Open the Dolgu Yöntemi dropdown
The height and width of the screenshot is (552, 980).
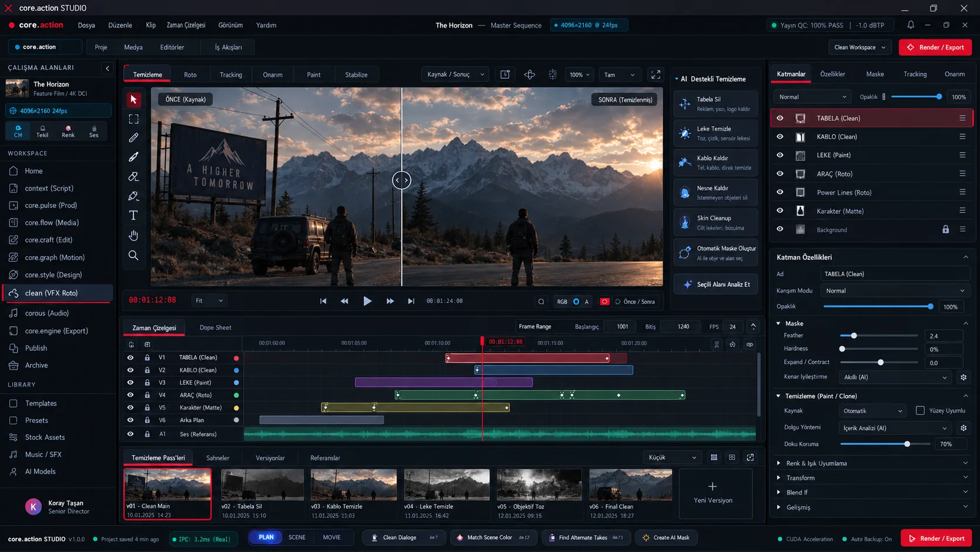[895, 428]
